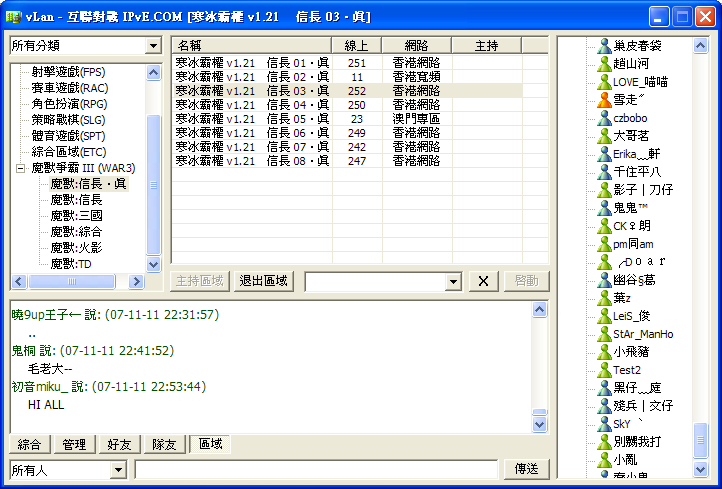
Task: Click user icon beside 殘兵｜文仔
Action: (x=604, y=406)
